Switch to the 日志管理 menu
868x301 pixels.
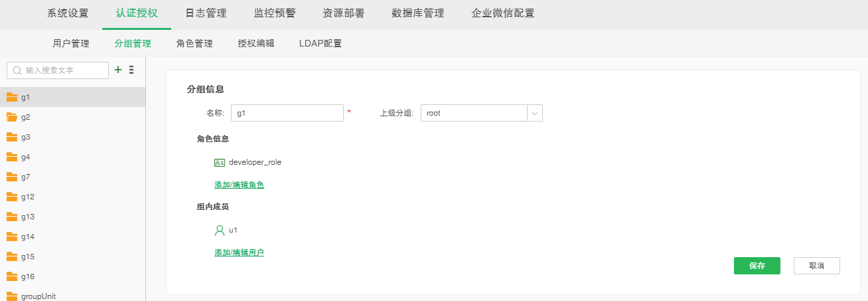pos(206,13)
